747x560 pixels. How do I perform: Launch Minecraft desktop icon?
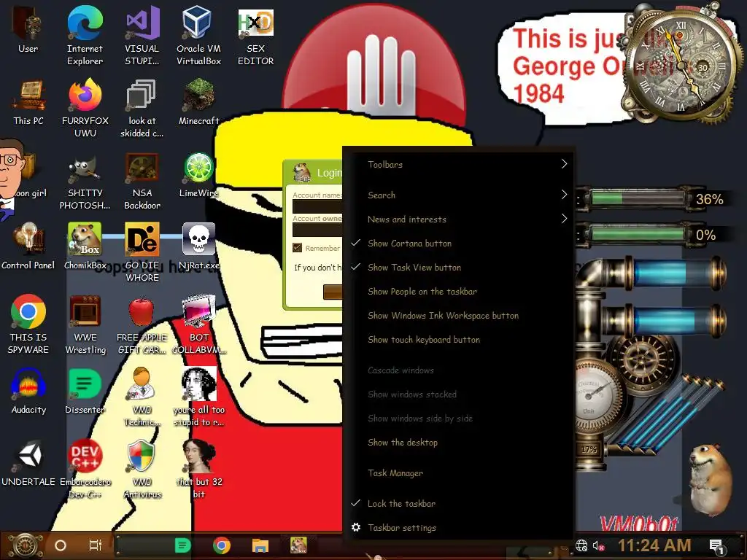click(198, 103)
